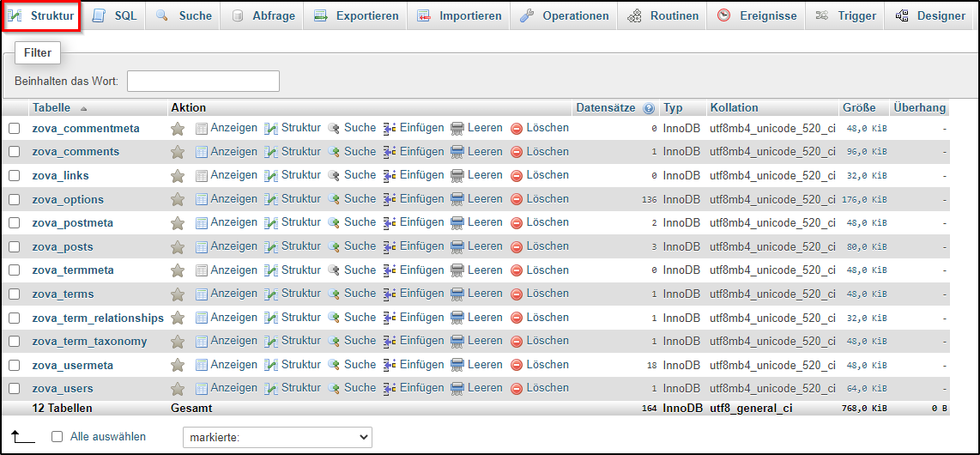Image resolution: width=980 pixels, height=455 pixels.
Task: Select the zova_postmeta row checkbox
Action: coord(15,223)
